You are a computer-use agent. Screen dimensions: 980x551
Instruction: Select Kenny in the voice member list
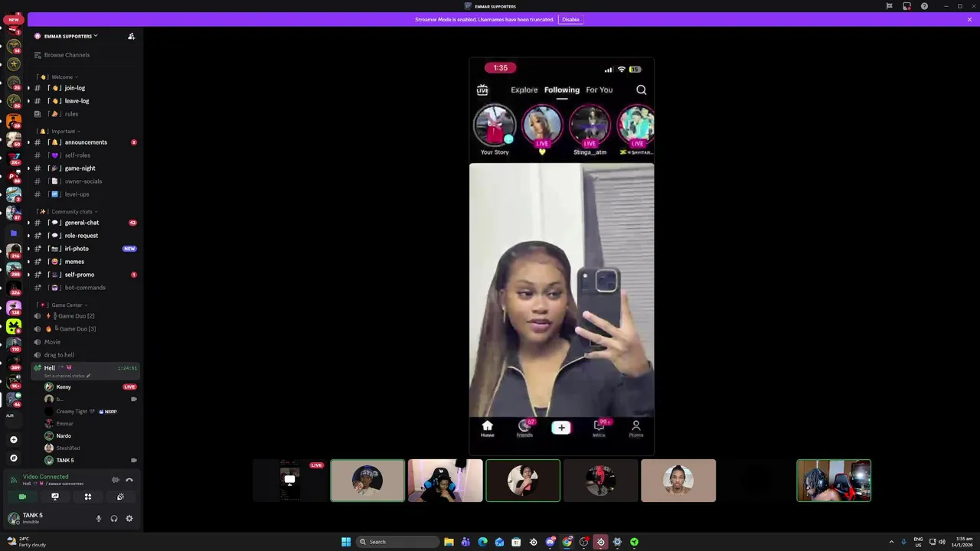pyautogui.click(x=90, y=387)
